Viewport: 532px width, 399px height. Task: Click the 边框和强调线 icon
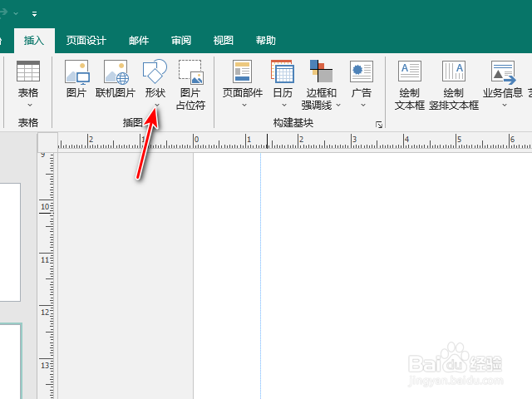pyautogui.click(x=321, y=71)
